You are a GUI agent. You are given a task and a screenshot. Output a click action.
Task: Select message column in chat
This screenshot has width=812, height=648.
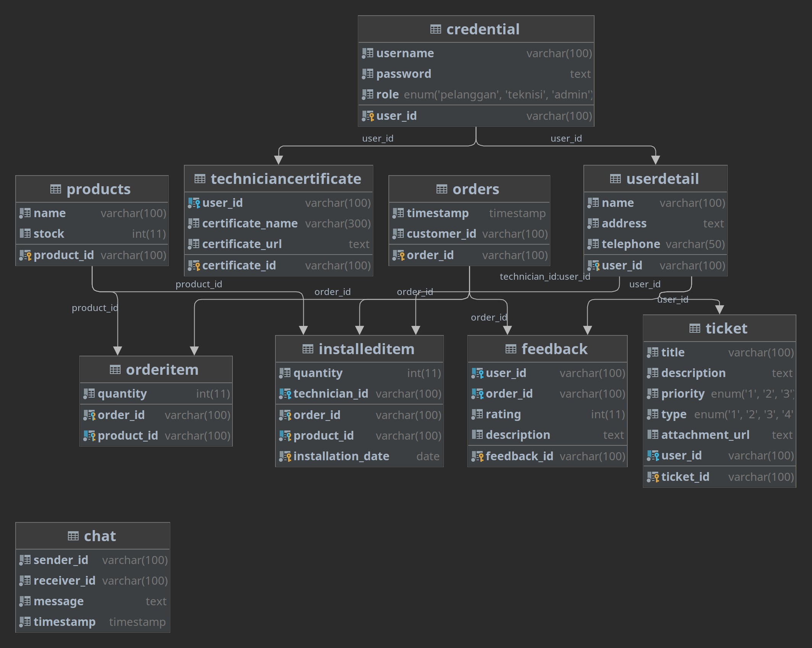pyautogui.click(x=93, y=601)
